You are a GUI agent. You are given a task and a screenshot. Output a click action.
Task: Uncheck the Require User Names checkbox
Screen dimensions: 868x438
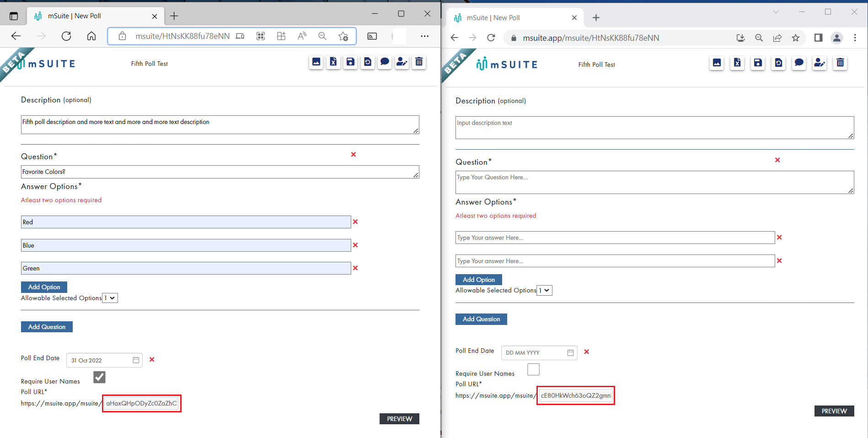[99, 377]
